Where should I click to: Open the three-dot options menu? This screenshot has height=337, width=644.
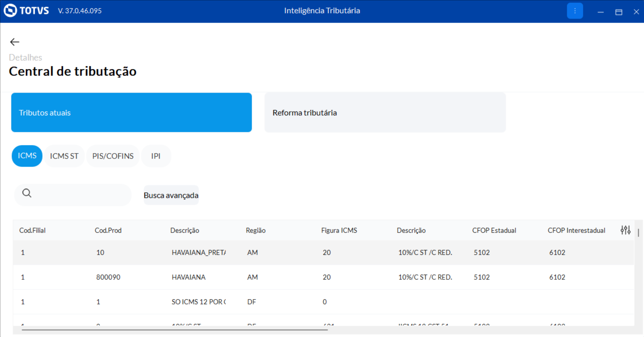click(x=575, y=11)
